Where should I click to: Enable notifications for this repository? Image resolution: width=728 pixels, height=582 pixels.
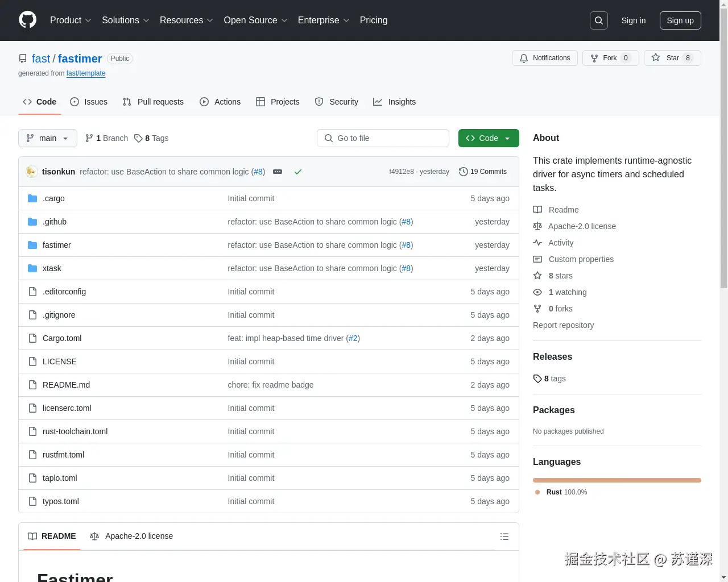[x=544, y=57]
